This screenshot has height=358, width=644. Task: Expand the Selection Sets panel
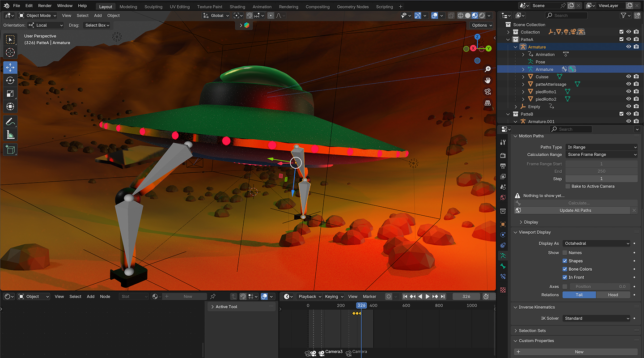tap(532, 331)
